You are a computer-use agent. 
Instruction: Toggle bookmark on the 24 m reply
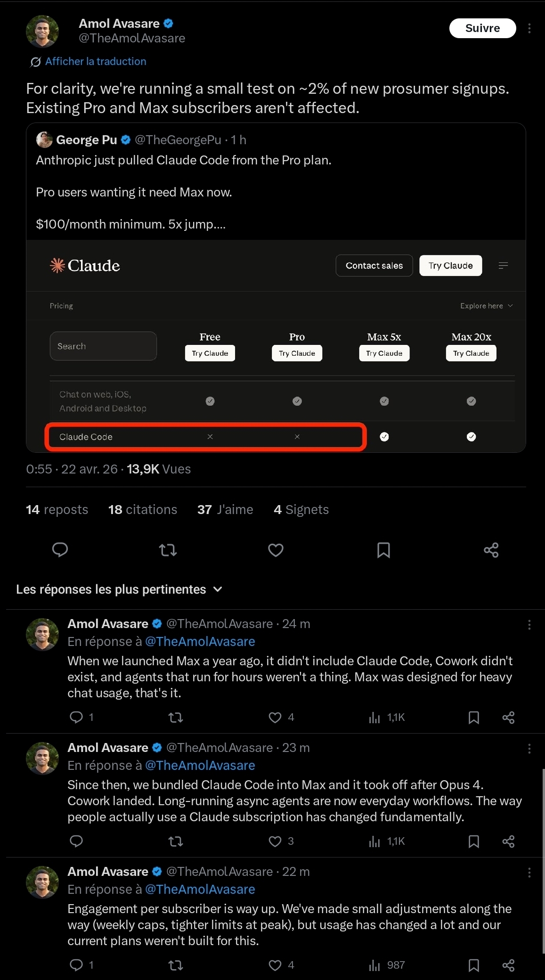[x=473, y=717]
